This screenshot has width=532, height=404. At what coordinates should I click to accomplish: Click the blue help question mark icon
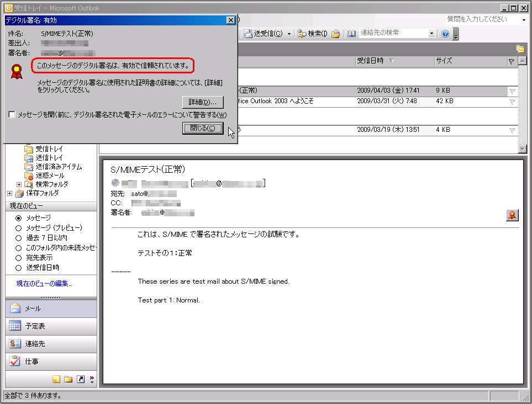445,34
